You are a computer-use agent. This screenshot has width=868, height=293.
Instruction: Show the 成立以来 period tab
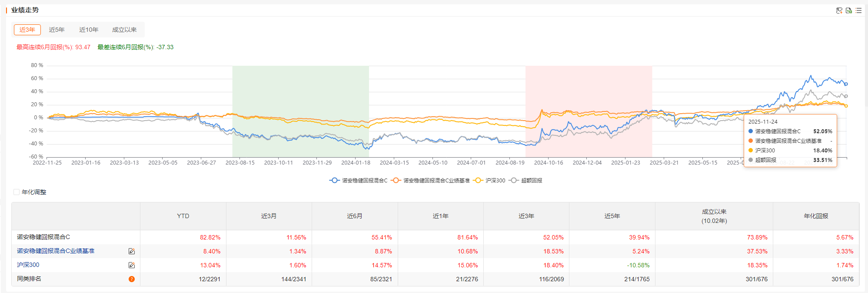[124, 30]
